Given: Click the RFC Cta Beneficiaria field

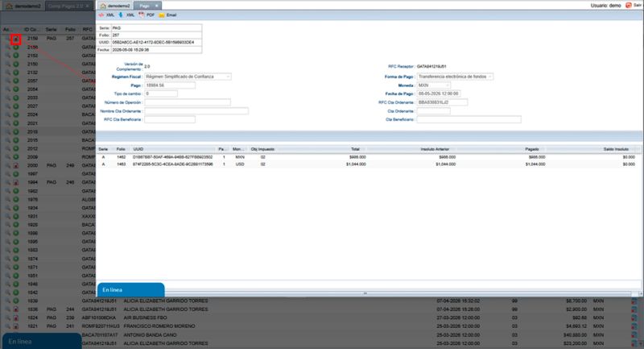Looking at the screenshot, I should (x=170, y=119).
